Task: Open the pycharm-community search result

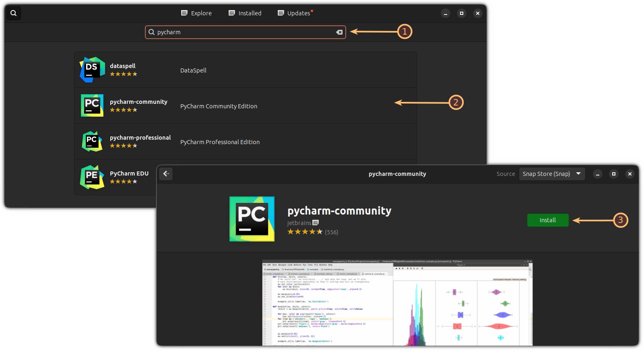Action: 246,105
